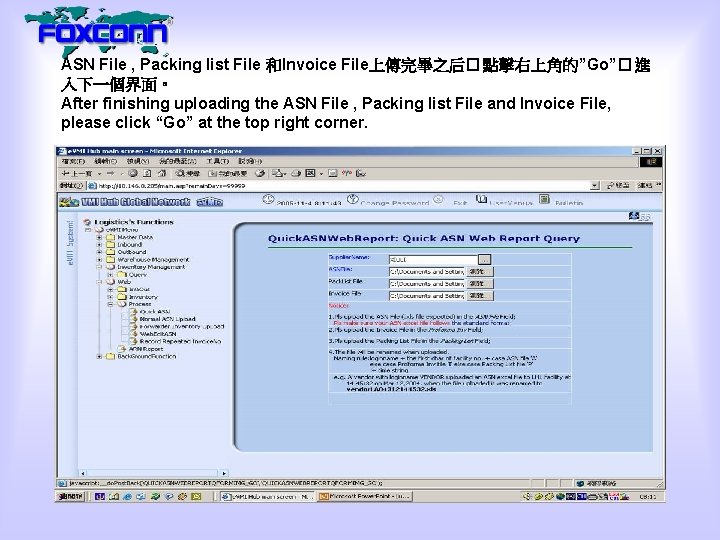
Task: Click the IE Home button
Action: pos(162,174)
